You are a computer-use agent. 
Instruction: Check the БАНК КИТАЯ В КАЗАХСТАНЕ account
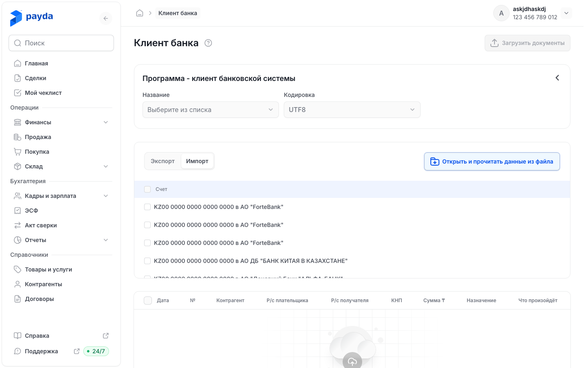tap(147, 261)
